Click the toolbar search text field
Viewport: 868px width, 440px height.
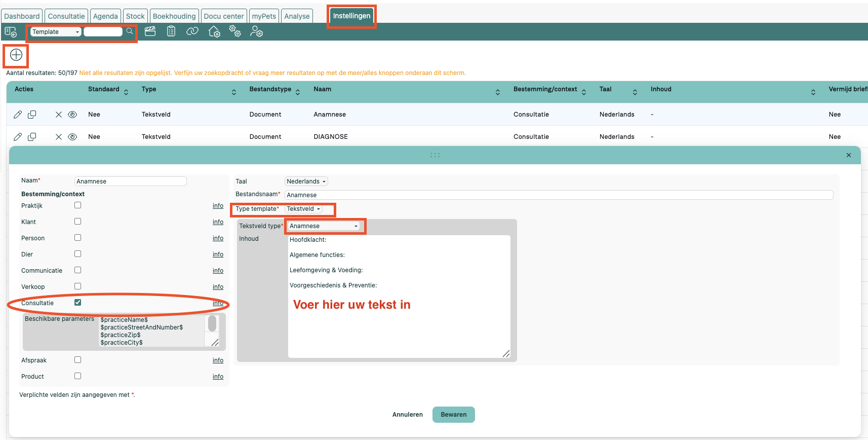click(x=103, y=31)
